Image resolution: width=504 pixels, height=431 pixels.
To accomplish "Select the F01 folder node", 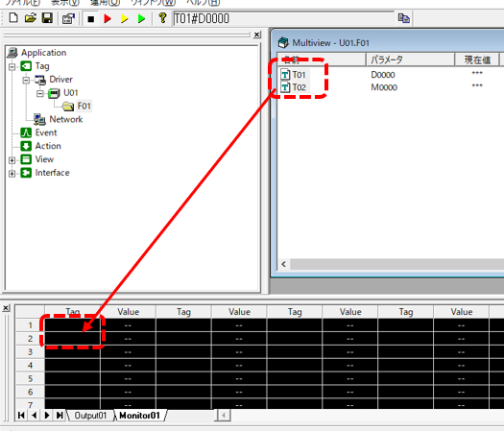I will click(x=84, y=106).
